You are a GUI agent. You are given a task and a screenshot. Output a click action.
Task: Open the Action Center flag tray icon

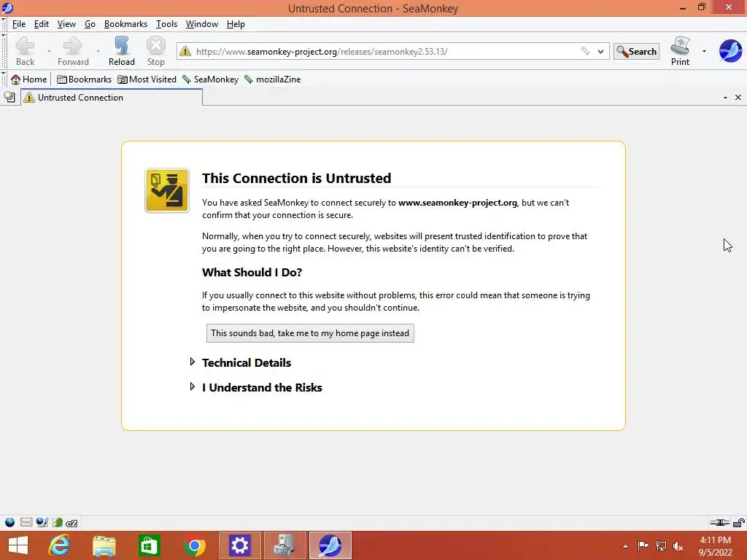[643, 545]
